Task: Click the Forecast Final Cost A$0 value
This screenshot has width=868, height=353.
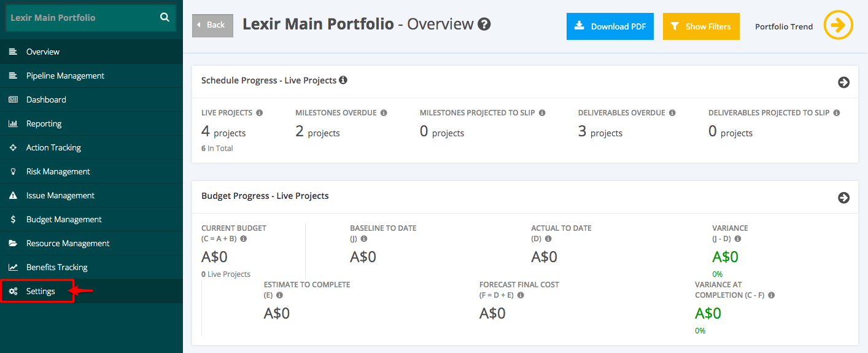Action: [492, 313]
